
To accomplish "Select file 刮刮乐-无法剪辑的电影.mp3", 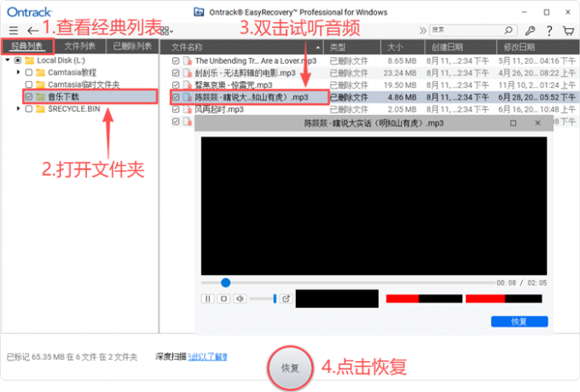I will click(x=246, y=73).
